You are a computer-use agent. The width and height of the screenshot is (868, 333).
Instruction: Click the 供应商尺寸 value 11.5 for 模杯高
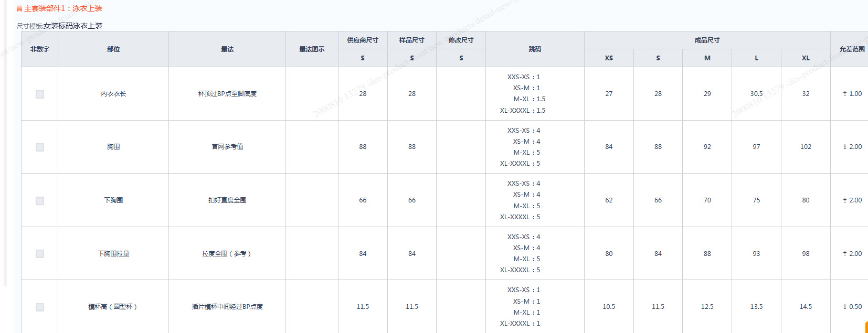(363, 307)
